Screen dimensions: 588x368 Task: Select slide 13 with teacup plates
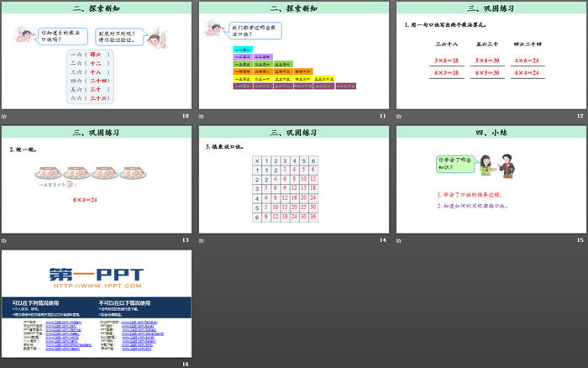pyautogui.click(x=96, y=180)
